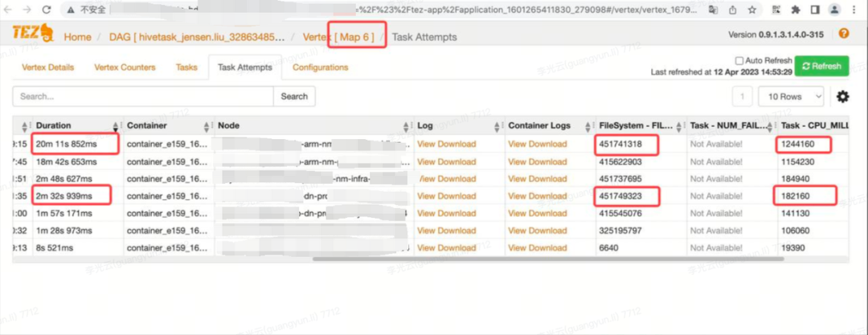Switch to the Vertex Counters tab
Image resolution: width=868 pixels, height=335 pixels.
(125, 67)
